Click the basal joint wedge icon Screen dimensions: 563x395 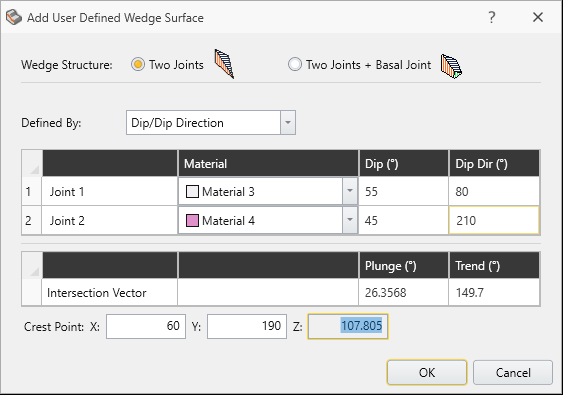point(451,66)
